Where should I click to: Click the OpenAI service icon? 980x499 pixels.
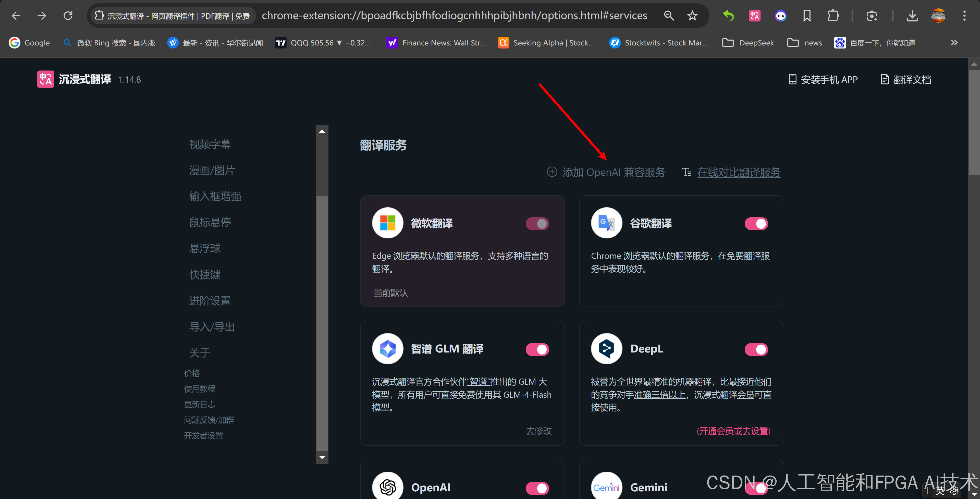tap(387, 487)
